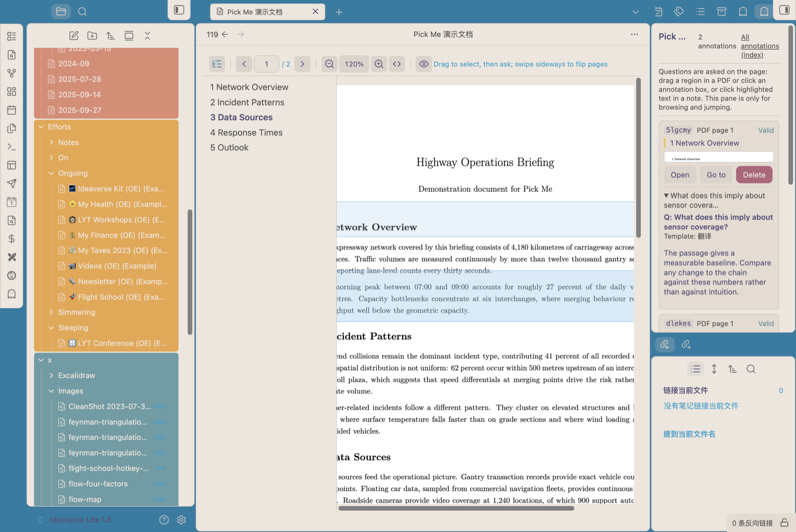The width and height of the screenshot is (796, 532).
Task: Zoom in on the PDF
Action: [x=379, y=64]
